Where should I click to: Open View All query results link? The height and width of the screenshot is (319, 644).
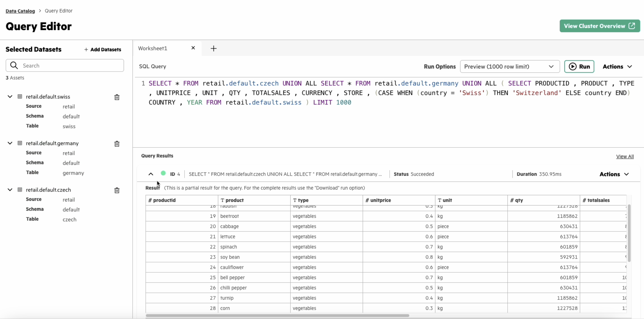coord(625,156)
